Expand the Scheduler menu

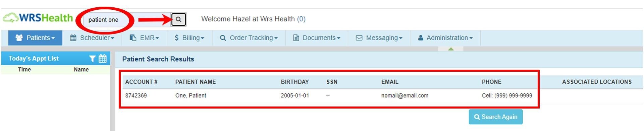point(92,38)
